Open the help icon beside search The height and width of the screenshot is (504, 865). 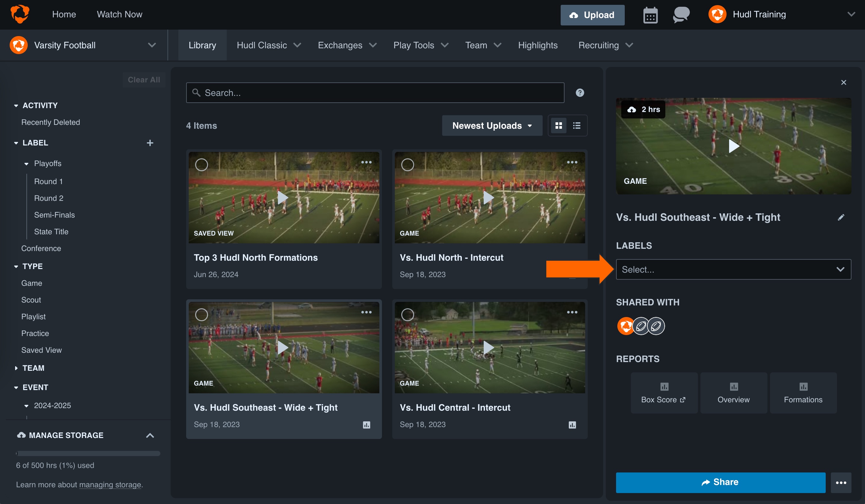580,92
